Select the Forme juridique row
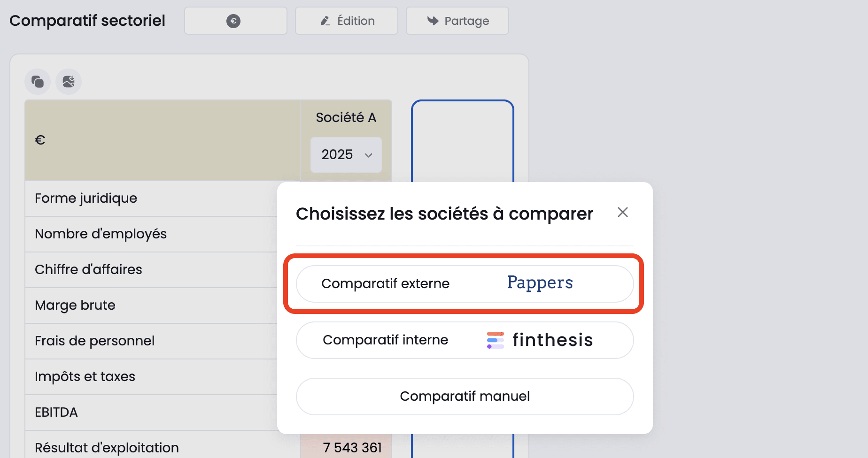Image resolution: width=868 pixels, height=458 pixels. [x=86, y=198]
